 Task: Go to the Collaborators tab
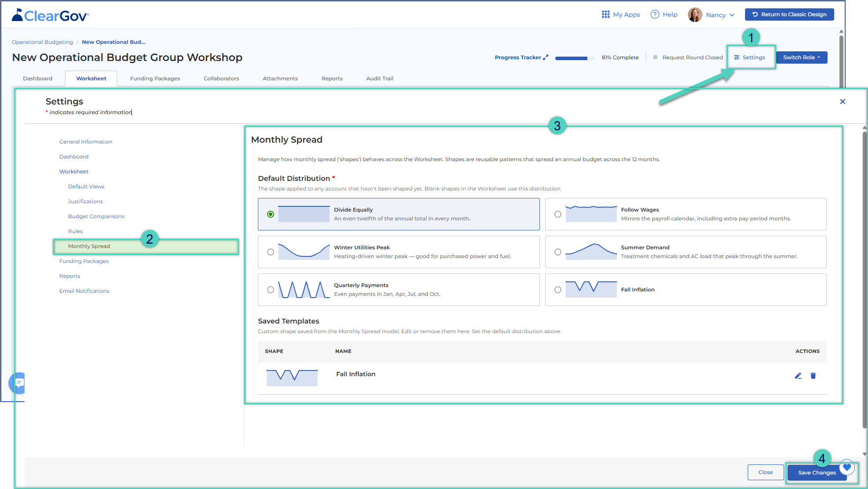221,79
